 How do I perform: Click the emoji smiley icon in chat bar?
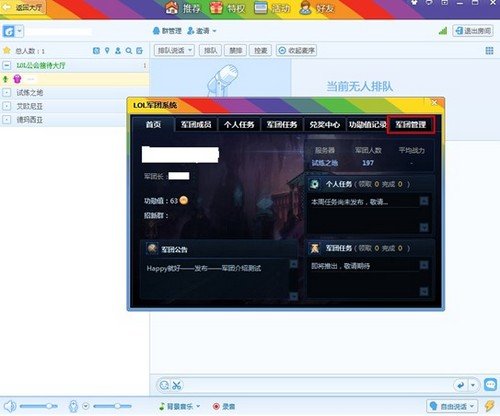(x=164, y=385)
